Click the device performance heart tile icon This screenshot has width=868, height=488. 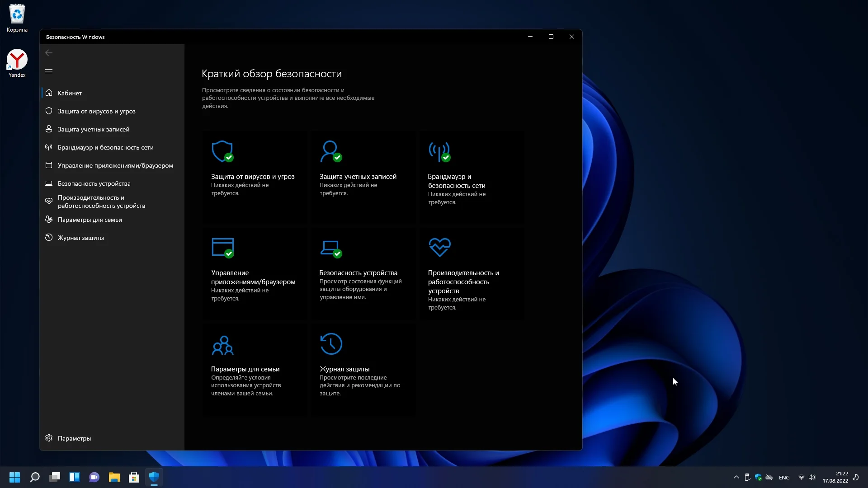click(439, 247)
